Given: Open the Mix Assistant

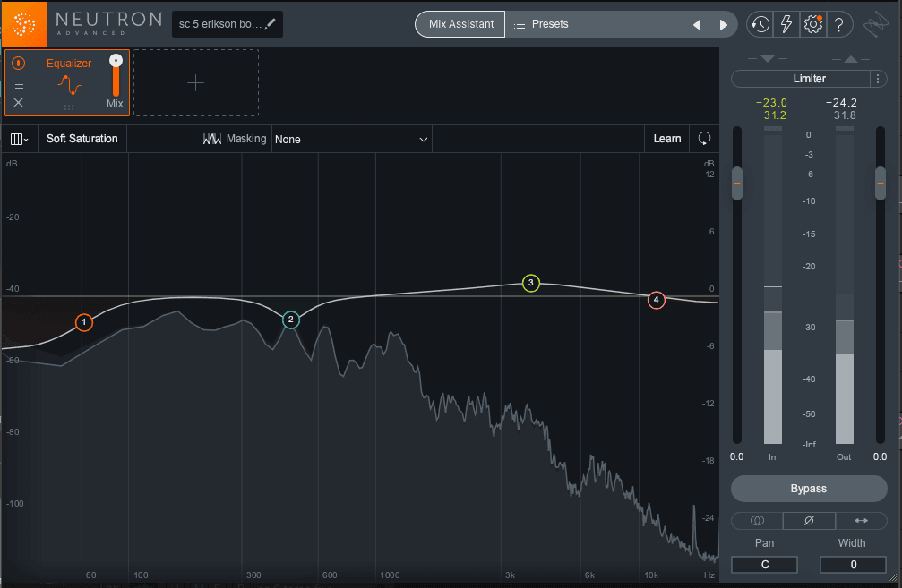Looking at the screenshot, I should tap(460, 24).
